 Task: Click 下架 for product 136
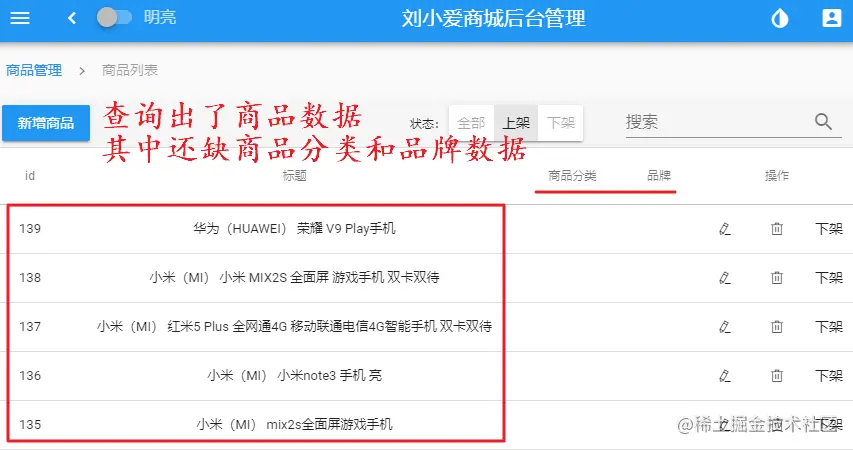pos(829,376)
